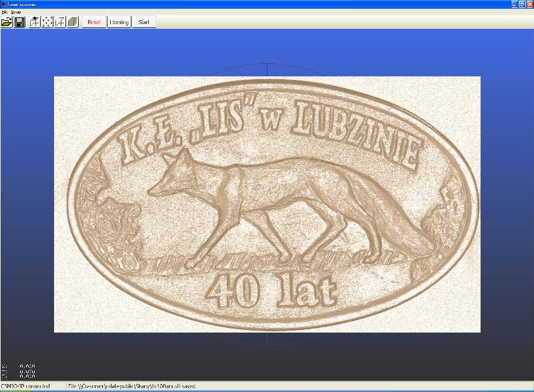Switch to point cloud display icon
The height and width of the screenshot is (392, 534).
[x=47, y=22]
